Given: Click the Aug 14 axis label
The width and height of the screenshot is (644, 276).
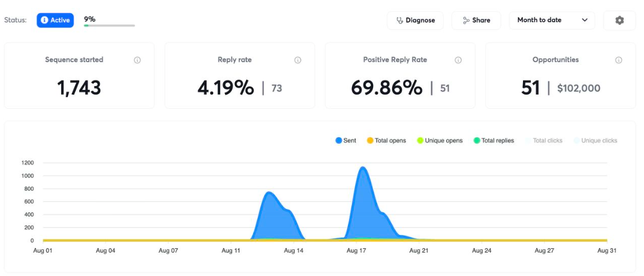Looking at the screenshot, I should 294,250.
